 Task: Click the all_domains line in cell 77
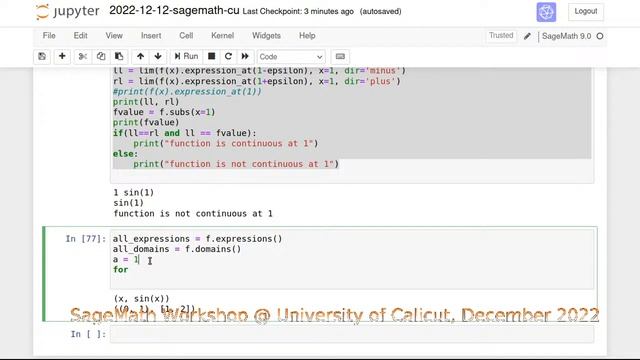177,249
